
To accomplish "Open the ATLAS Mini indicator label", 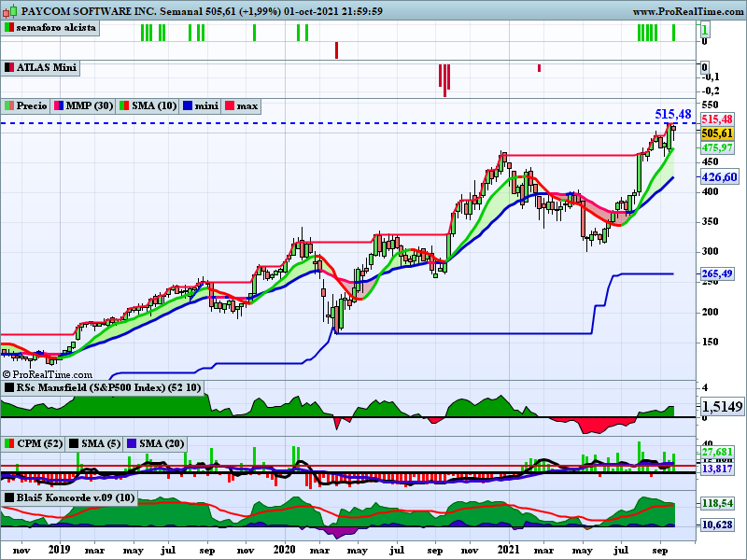I will click(41, 67).
